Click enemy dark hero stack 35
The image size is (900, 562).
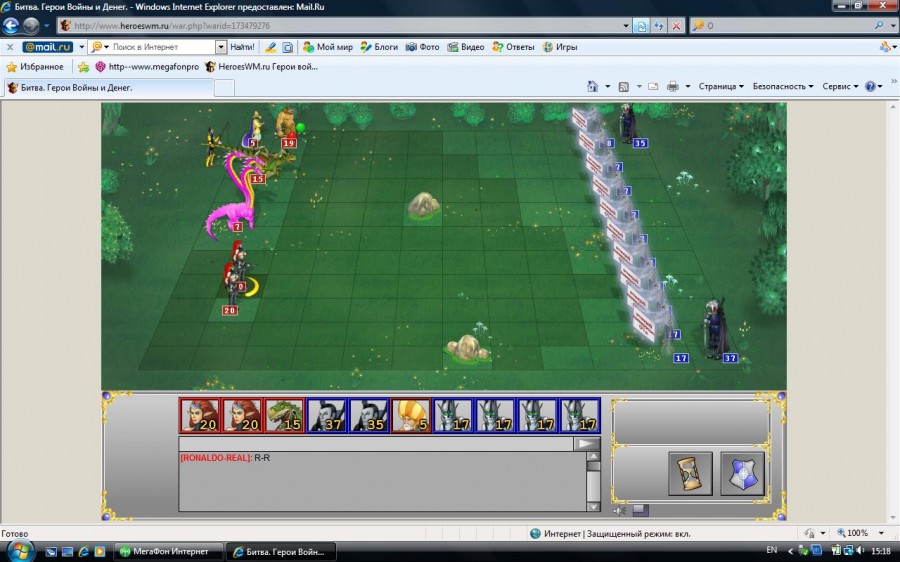pos(628,123)
